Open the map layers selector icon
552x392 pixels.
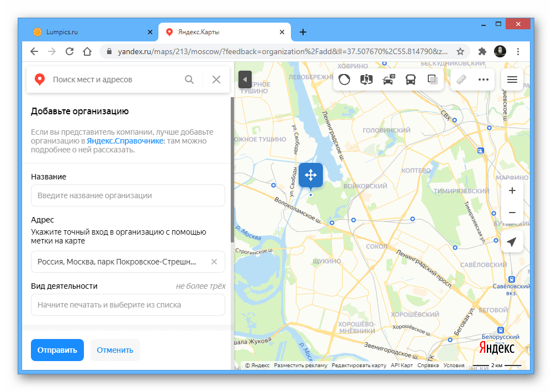432,80
